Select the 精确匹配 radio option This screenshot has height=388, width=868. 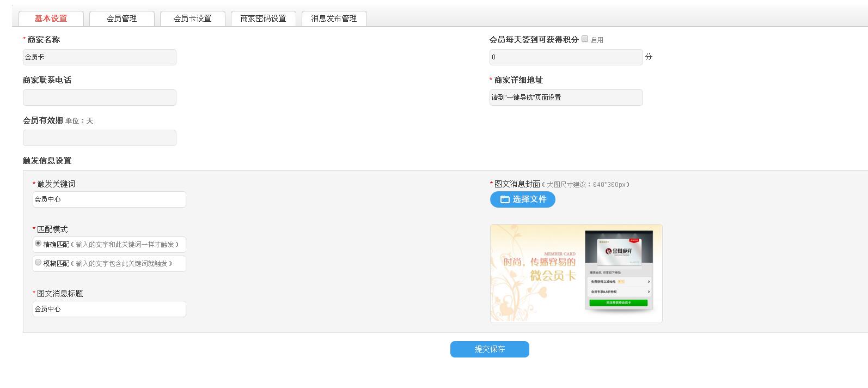(38, 244)
